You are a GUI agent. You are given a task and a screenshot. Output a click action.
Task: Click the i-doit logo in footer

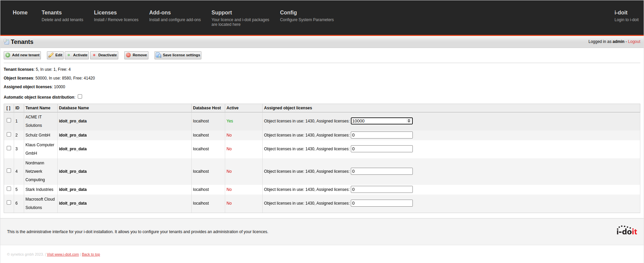[626, 230]
